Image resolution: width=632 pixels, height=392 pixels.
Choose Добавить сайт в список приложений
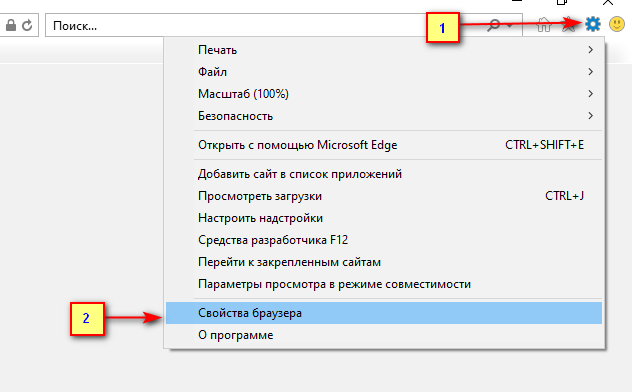383,174
